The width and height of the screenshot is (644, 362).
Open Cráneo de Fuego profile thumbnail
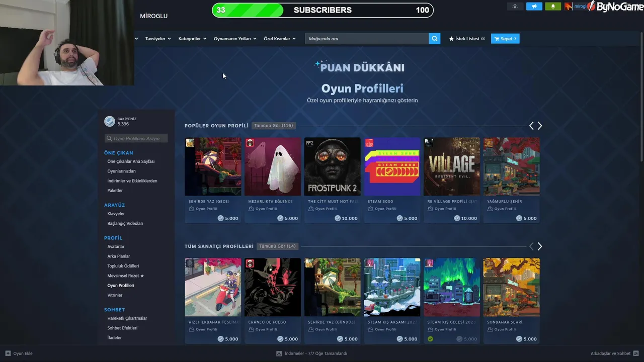coord(273,287)
